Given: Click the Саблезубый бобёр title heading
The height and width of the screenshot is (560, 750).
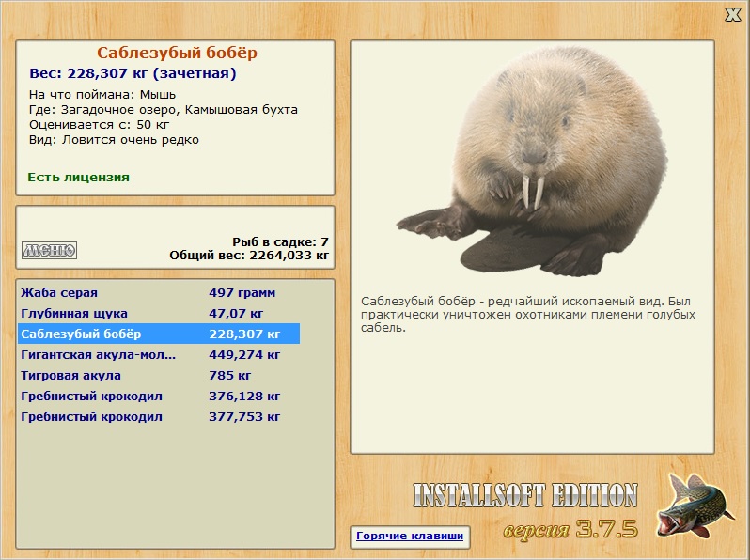Looking at the screenshot, I should click(x=177, y=53).
